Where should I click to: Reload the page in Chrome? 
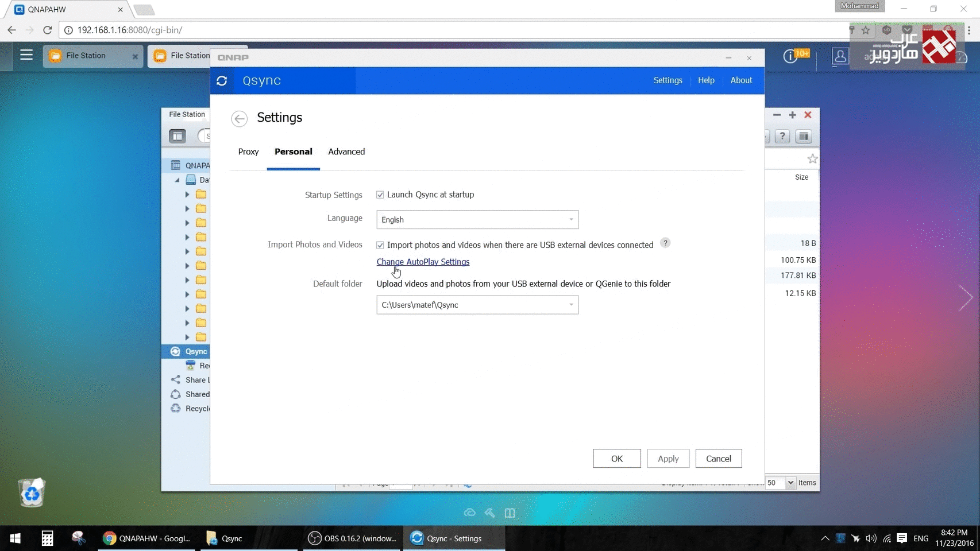(48, 30)
